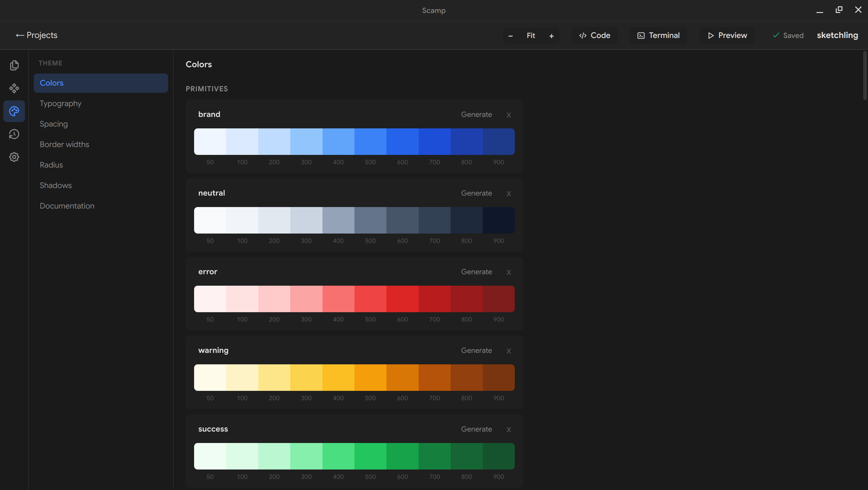Viewport: 868px width, 490px height.
Task: Select the neutral 400 swatch
Action: coord(338,220)
